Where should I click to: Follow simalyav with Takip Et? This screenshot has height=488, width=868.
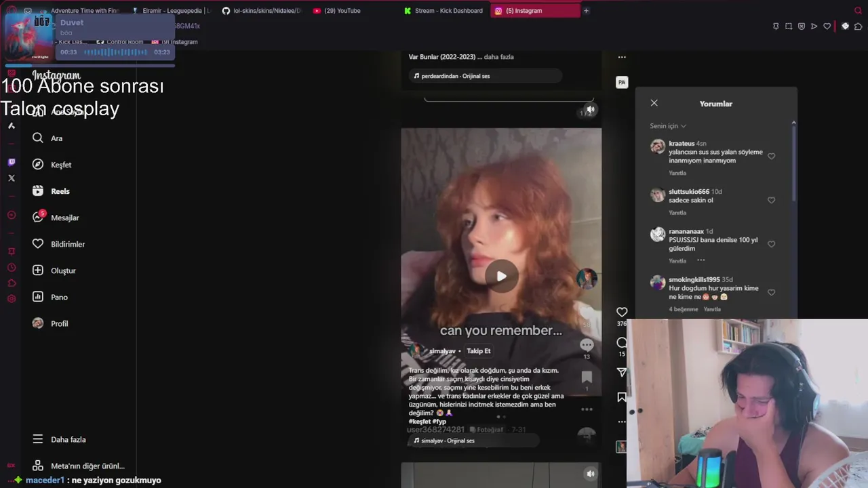pyautogui.click(x=478, y=351)
